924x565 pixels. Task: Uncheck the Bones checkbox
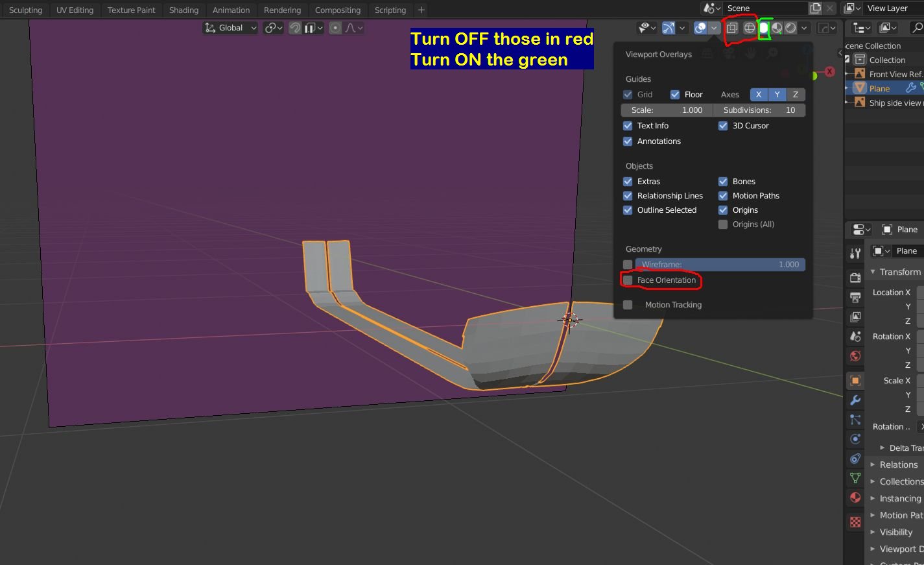click(x=723, y=182)
